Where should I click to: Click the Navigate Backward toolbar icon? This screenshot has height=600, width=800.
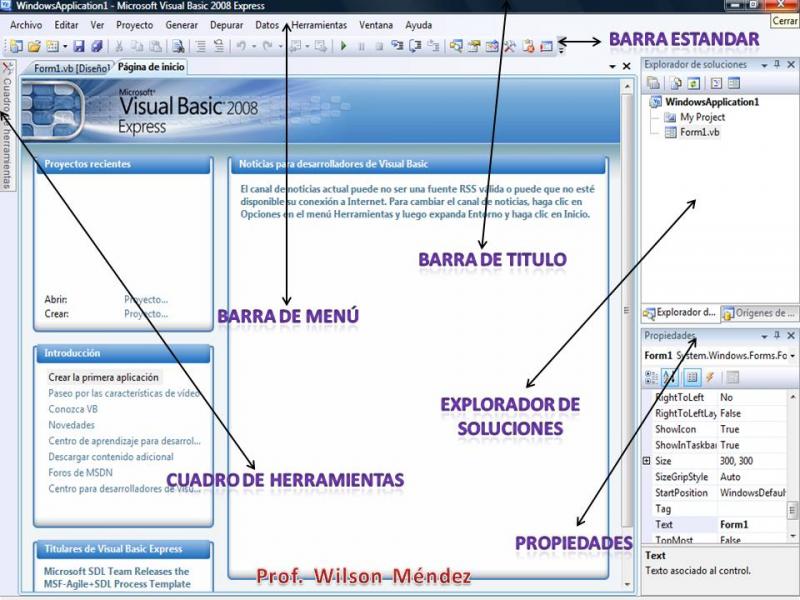click(295, 46)
